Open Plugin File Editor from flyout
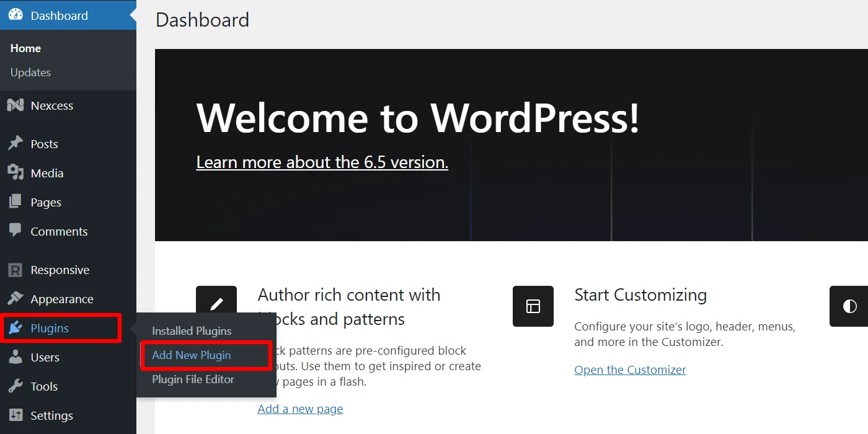Viewport: 868px width, 434px height. click(193, 379)
